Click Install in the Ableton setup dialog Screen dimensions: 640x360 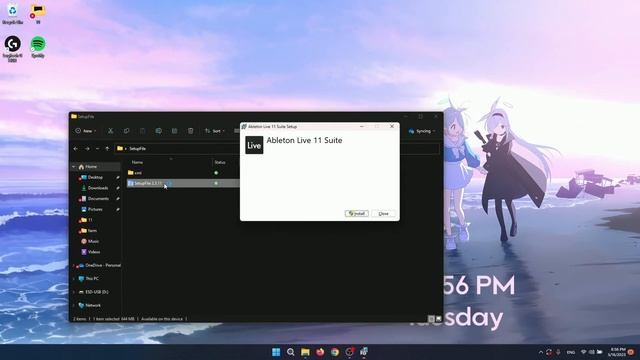pos(356,213)
